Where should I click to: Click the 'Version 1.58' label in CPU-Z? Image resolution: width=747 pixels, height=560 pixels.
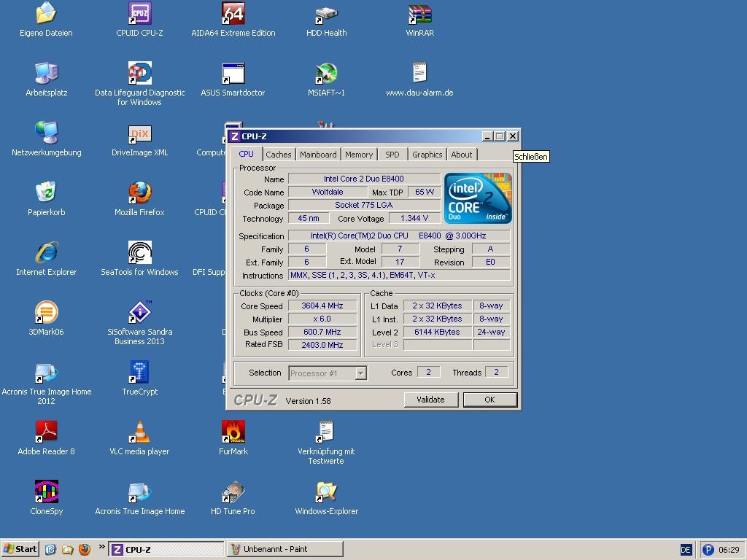[x=309, y=401]
